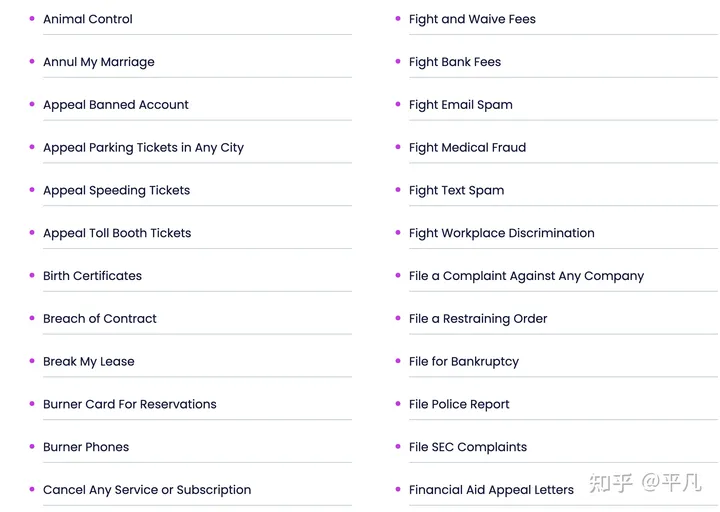Choose Fight Workplace Discrimination

tap(502, 233)
